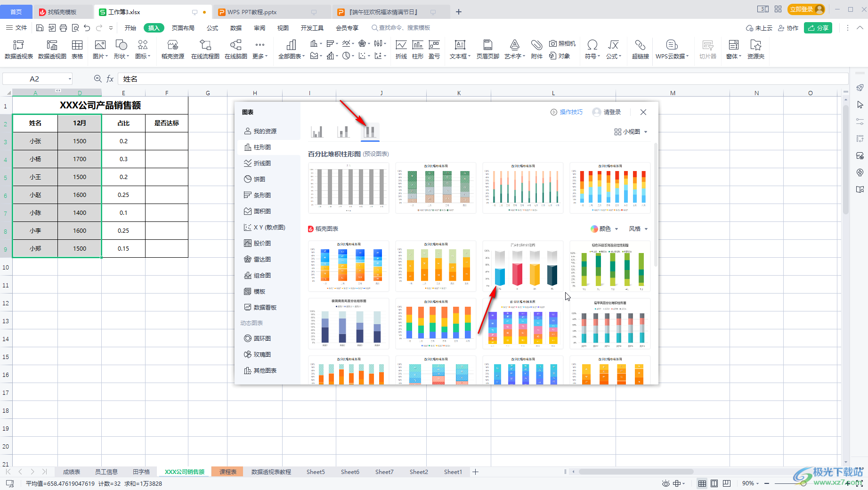Open Radar chart (雷达图) category

258,259
